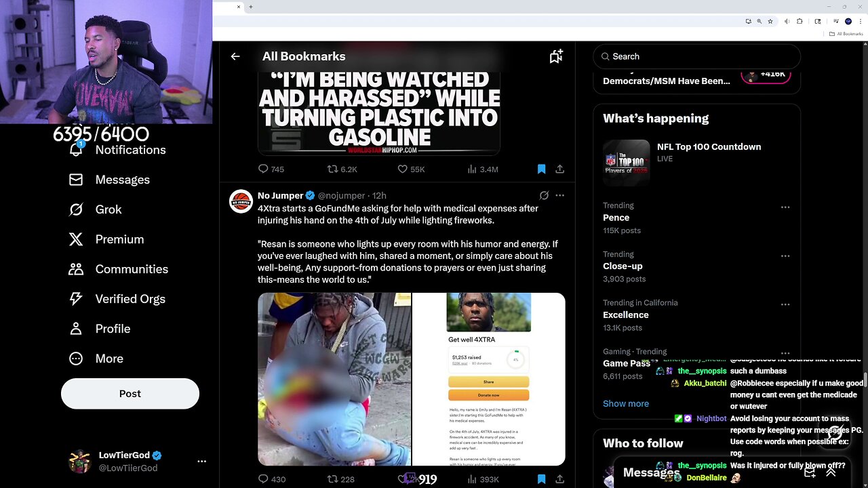Open Profile from the sidebar

(99, 329)
